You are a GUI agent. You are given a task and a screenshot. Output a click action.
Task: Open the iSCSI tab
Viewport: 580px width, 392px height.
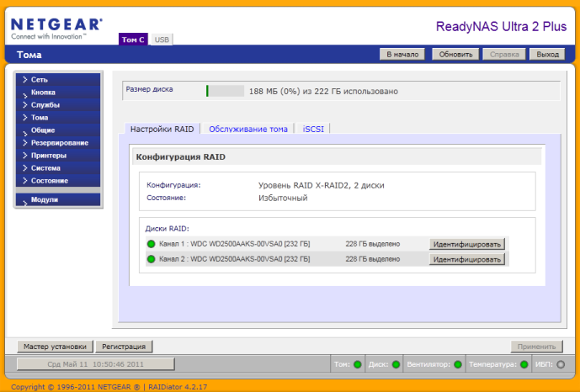(313, 129)
